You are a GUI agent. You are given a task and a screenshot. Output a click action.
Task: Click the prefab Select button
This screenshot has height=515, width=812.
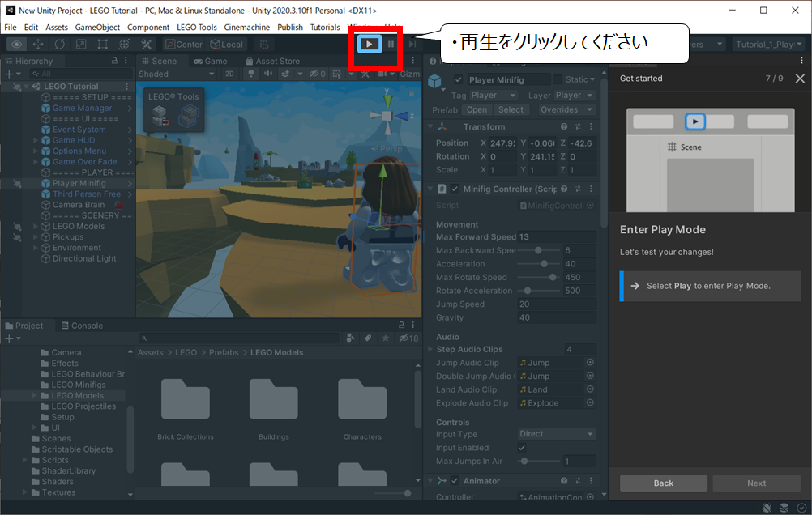coord(511,110)
